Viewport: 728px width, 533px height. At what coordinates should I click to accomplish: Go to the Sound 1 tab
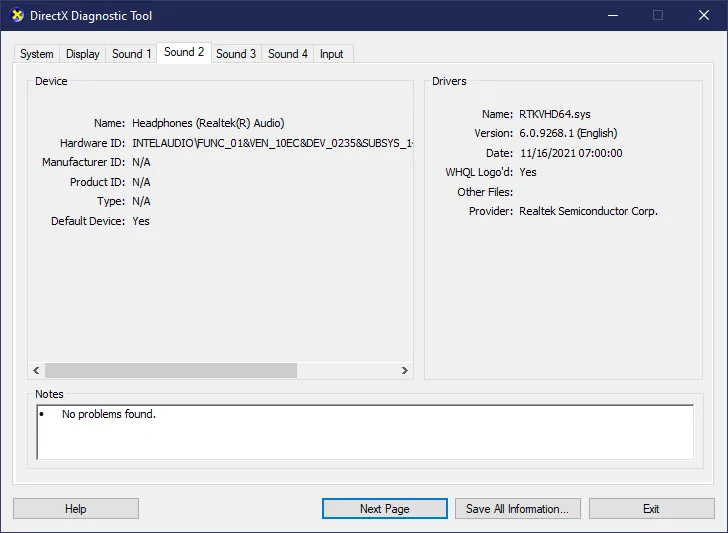click(x=132, y=54)
